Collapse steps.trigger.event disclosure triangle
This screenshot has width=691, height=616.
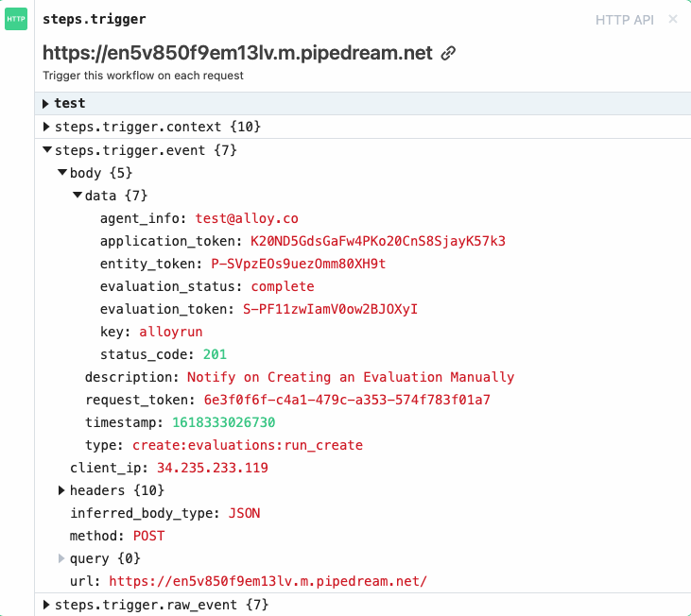47,149
